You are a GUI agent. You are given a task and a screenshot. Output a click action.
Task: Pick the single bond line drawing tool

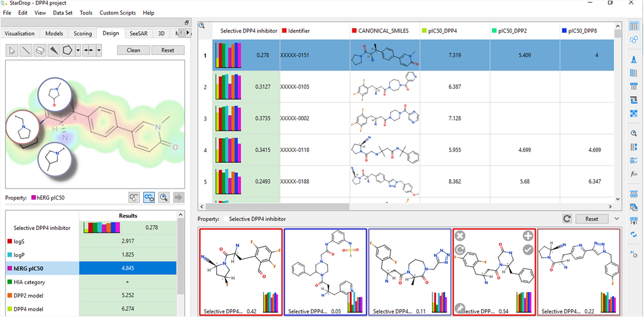[26, 50]
